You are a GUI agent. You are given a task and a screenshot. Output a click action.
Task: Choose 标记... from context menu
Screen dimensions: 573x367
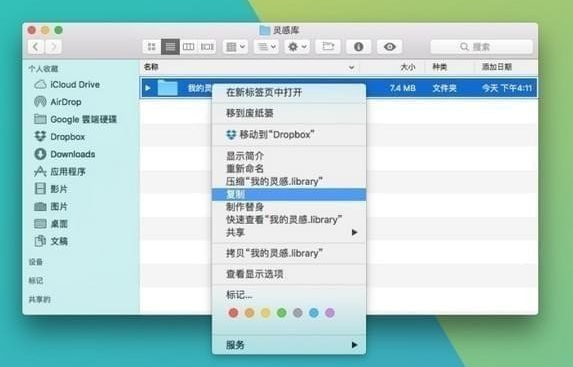(x=289, y=295)
